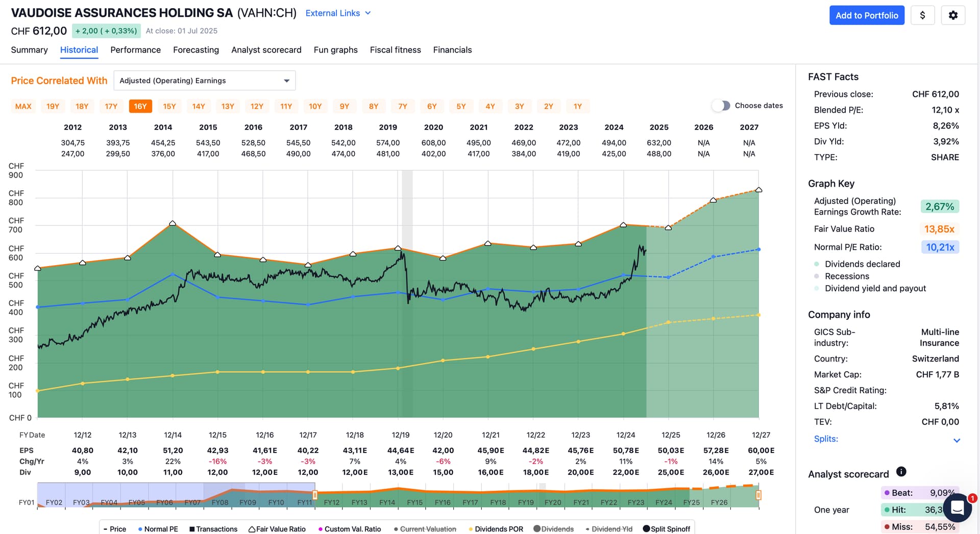
Task: Expand the External Links dropdown
Action: 338,13
